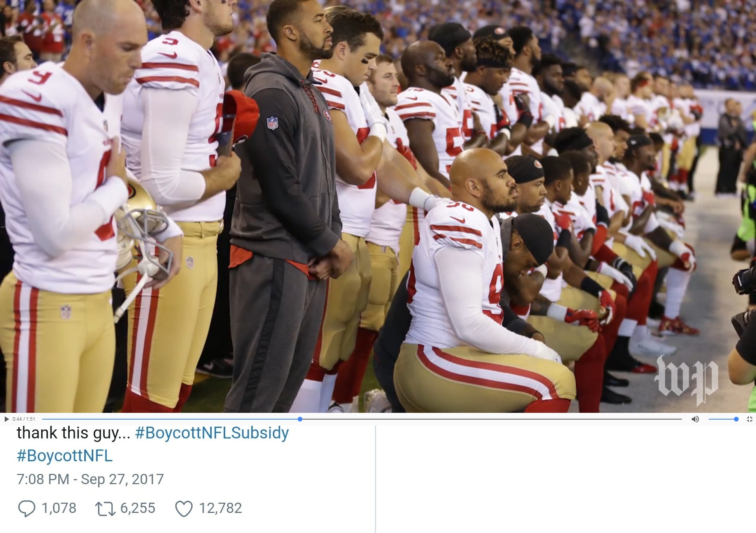Image resolution: width=756 pixels, height=533 pixels.
Task: Exit fullscreen using the corner arrows icon
Action: pyautogui.click(x=749, y=419)
